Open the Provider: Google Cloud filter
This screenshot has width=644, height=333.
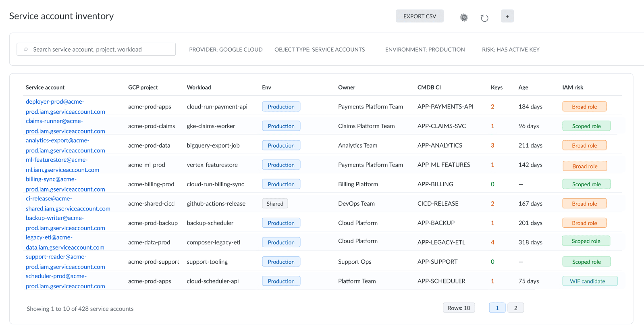tap(226, 50)
